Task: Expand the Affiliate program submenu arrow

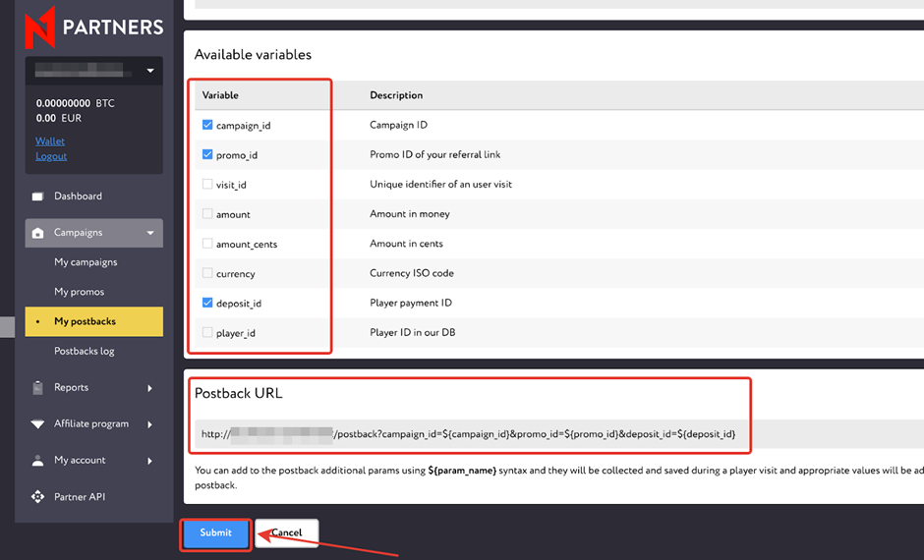Action: (x=150, y=424)
